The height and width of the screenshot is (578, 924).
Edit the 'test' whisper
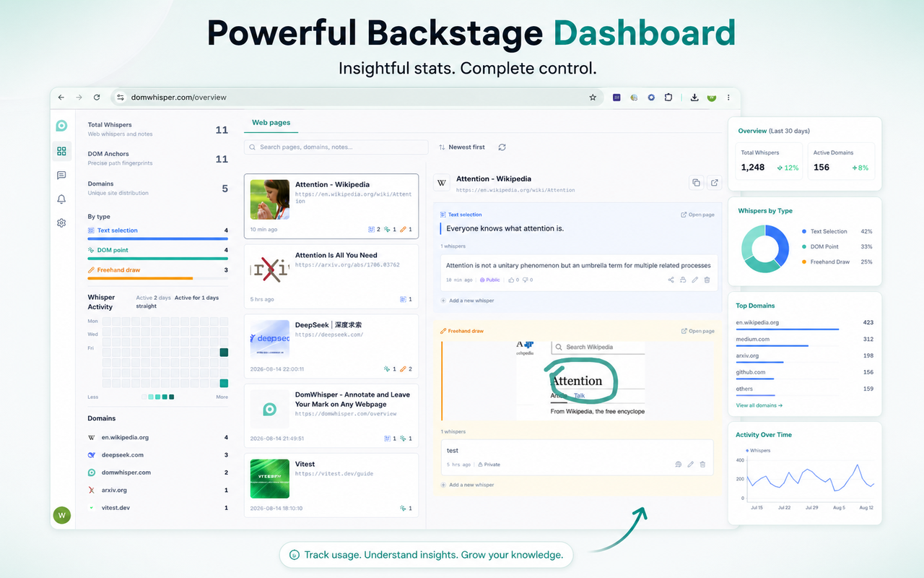pos(691,465)
